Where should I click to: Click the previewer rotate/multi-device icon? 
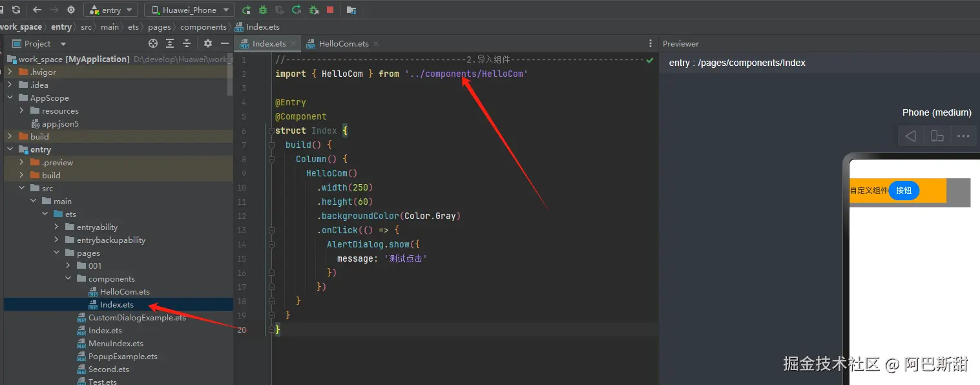coord(937,136)
